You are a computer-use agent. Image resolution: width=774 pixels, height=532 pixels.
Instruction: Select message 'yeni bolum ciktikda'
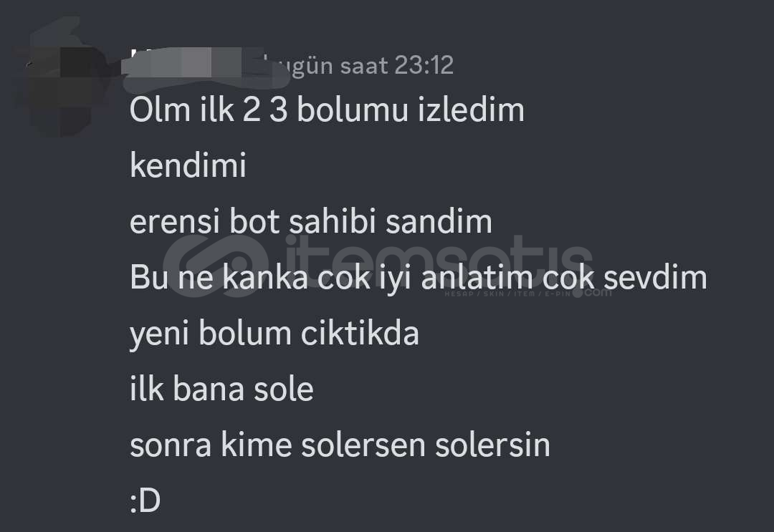pyautogui.click(x=274, y=334)
